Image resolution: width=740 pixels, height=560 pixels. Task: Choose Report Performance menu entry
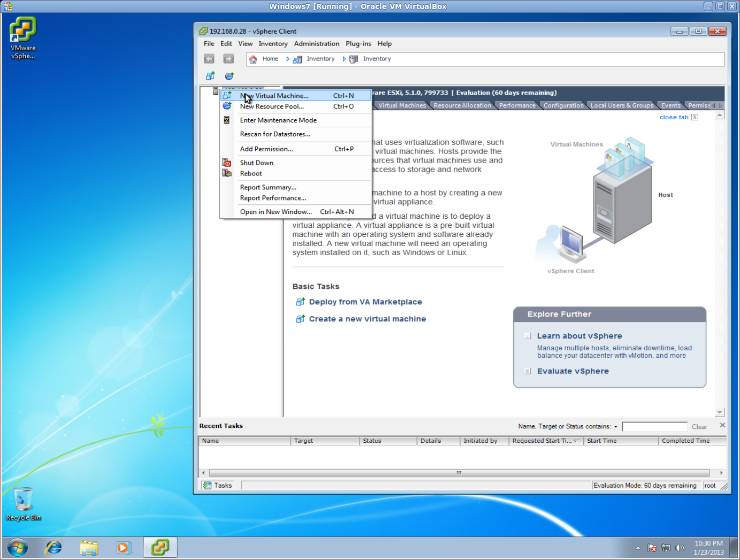[x=296, y=198]
